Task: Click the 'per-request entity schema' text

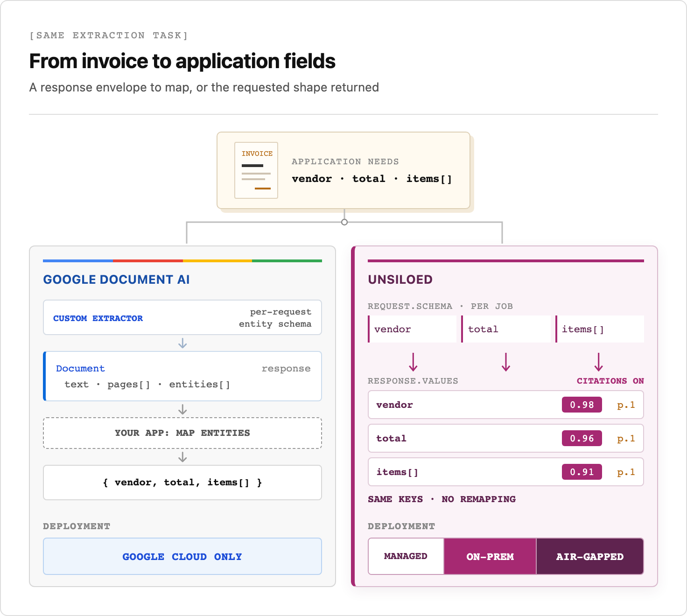Action: click(x=275, y=318)
